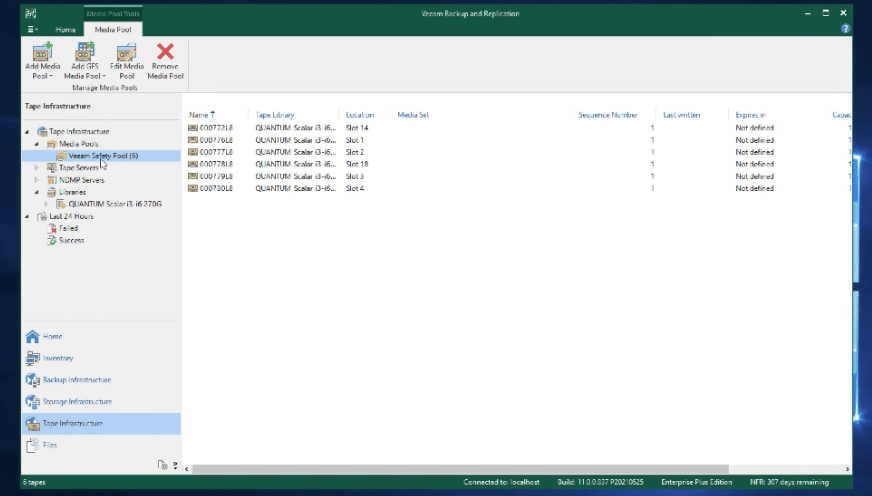
Task: Open navigation pane overflow chevron
Action: (x=175, y=465)
